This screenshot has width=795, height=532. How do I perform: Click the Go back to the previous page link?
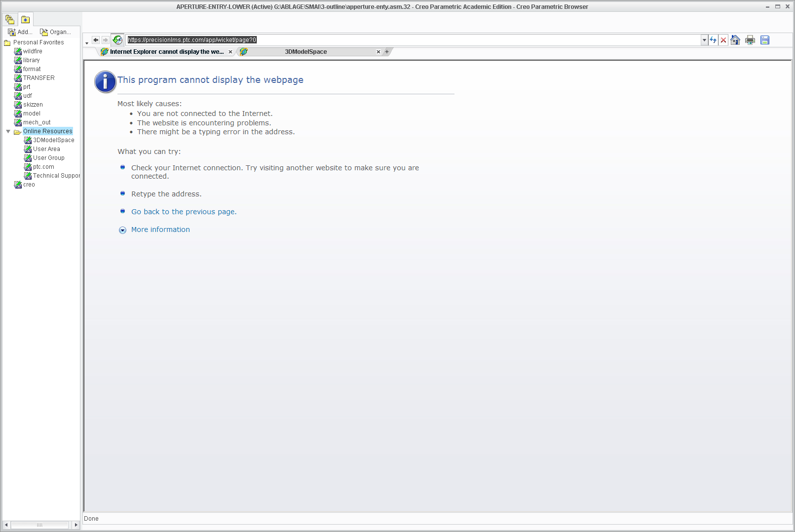click(x=184, y=212)
